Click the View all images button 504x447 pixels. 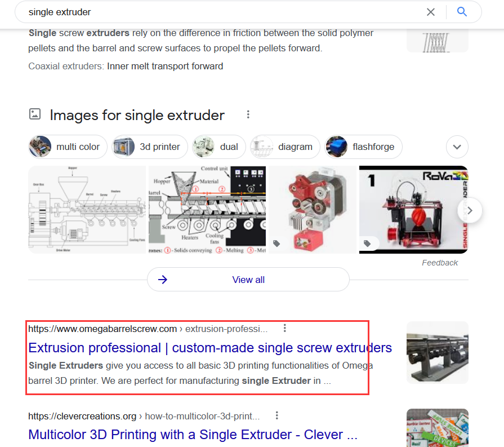[248, 280]
